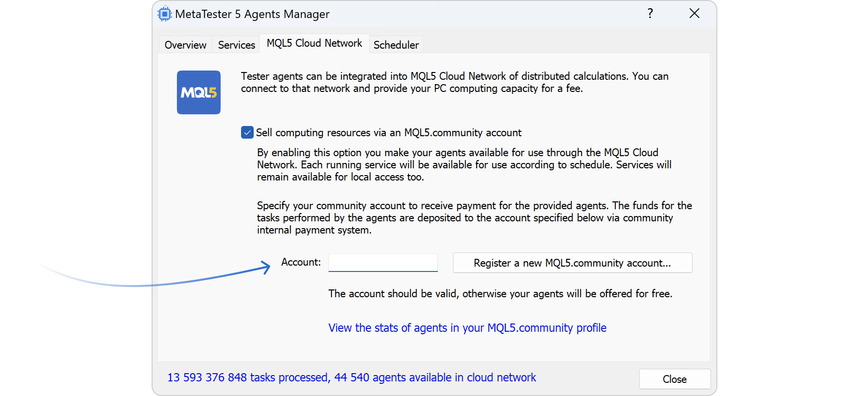Click Register a new MQL5.community account button
Image resolution: width=868 pixels, height=396 pixels.
coord(573,263)
